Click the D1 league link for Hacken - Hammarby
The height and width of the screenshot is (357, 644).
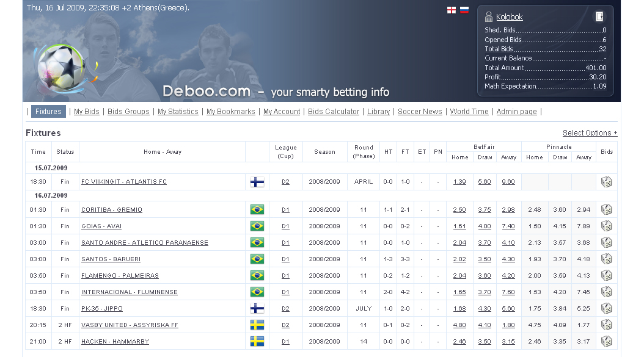point(285,341)
